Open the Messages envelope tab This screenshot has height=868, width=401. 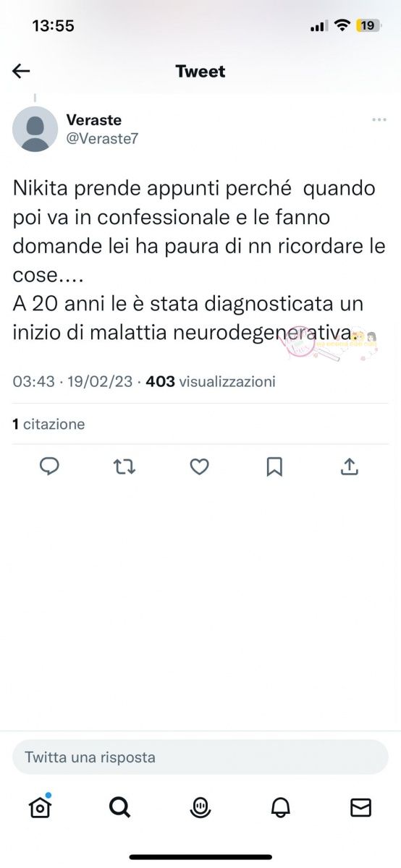click(x=360, y=807)
